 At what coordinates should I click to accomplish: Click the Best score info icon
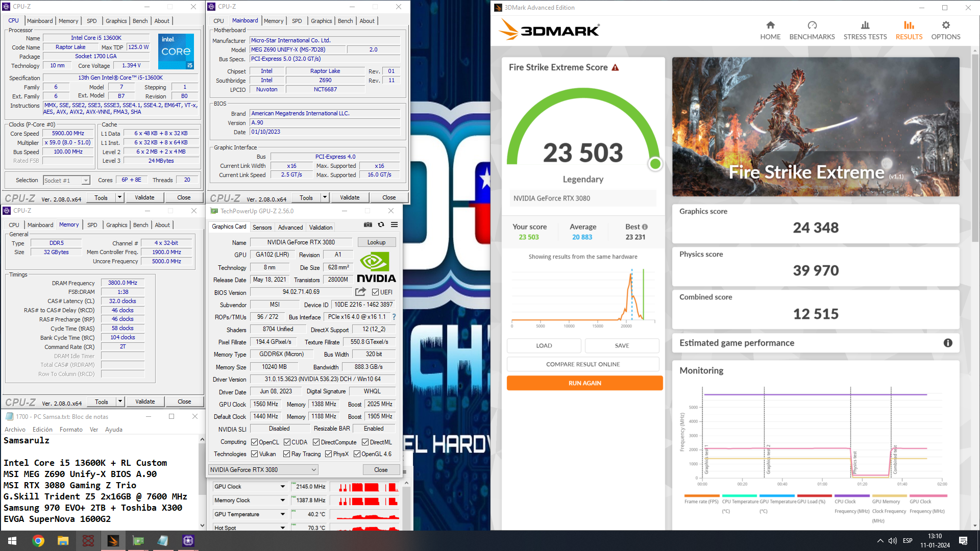coord(645,227)
